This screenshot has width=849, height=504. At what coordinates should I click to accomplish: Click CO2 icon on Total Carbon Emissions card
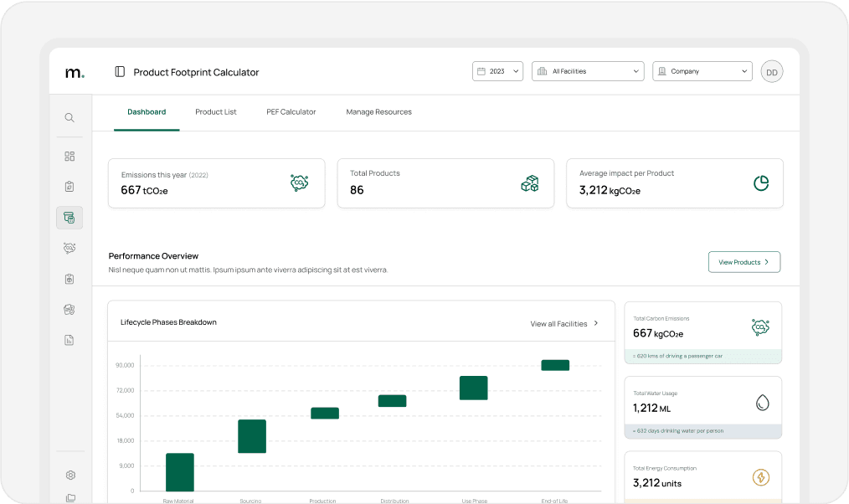[x=760, y=327]
